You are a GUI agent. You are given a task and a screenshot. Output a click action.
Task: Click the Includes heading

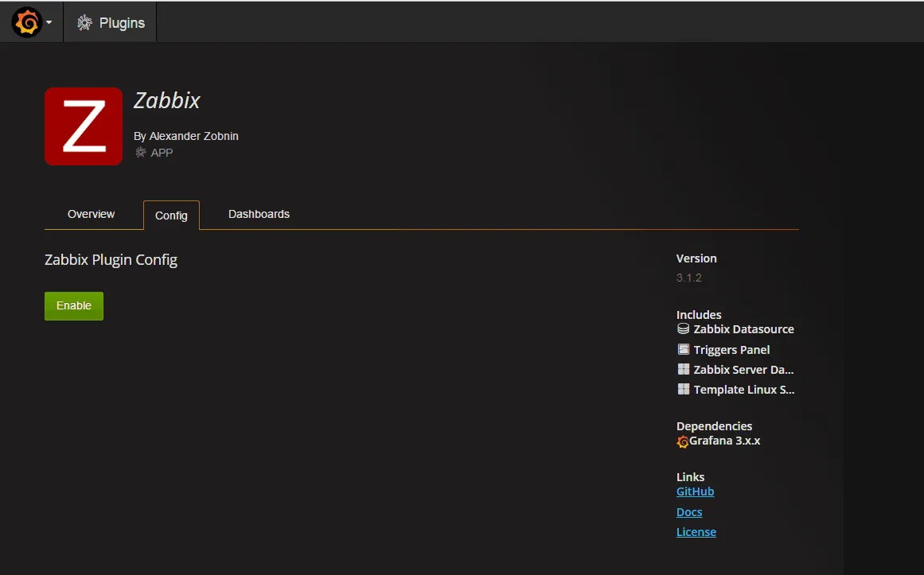(699, 315)
